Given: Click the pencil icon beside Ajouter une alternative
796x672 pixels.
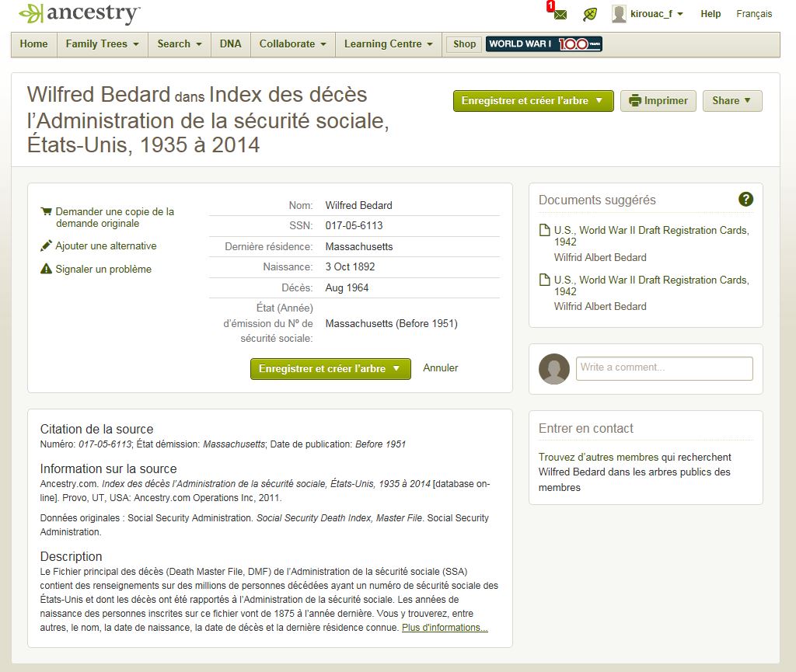Looking at the screenshot, I should pos(46,245).
